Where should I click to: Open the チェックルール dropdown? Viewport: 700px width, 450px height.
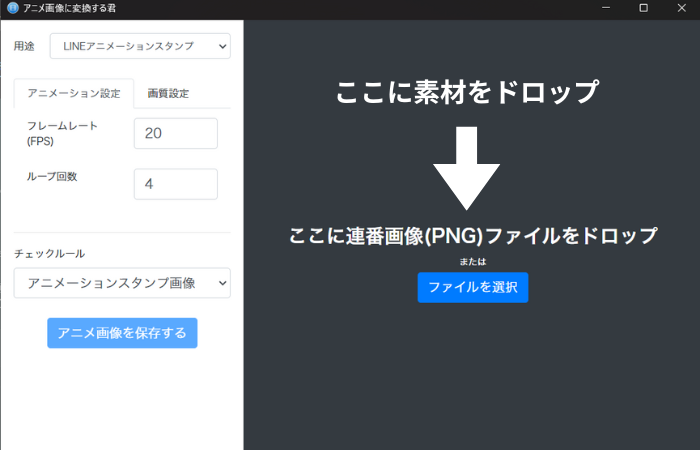(122, 283)
